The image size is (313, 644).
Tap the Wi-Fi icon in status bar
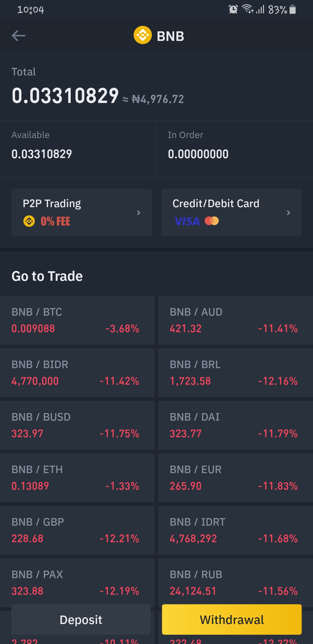pyautogui.click(x=248, y=9)
